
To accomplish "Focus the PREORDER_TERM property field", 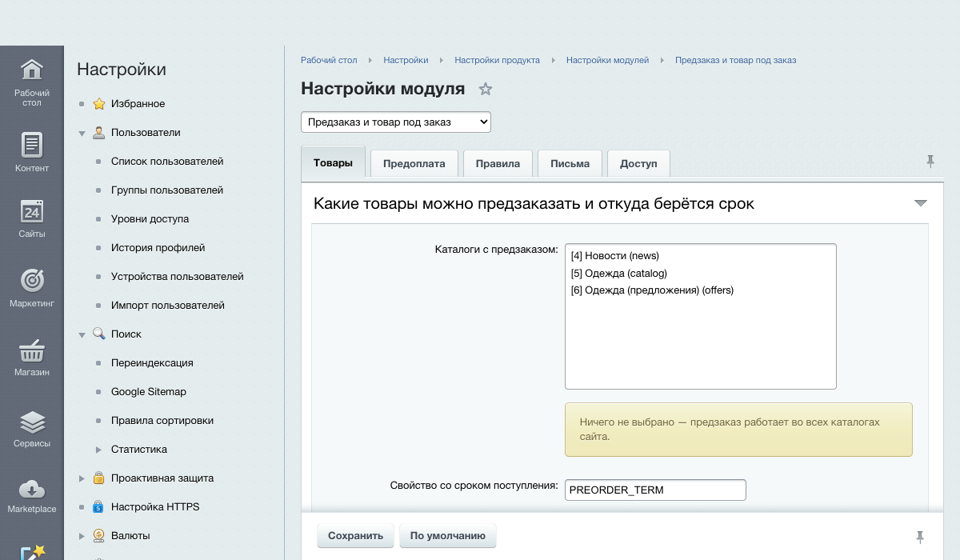I will pos(655,490).
